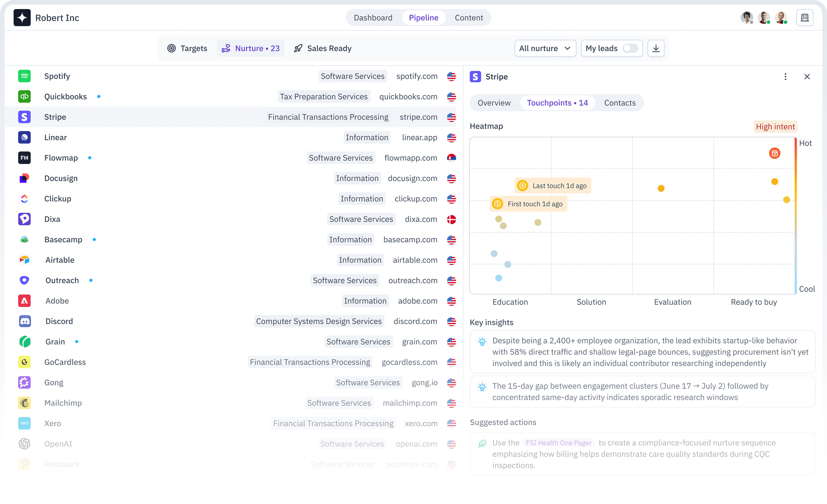Click the Last touch 1d ago label

pos(552,186)
